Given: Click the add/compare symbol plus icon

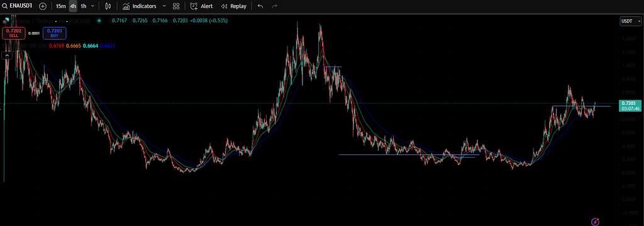Looking at the screenshot, I should [43, 6].
